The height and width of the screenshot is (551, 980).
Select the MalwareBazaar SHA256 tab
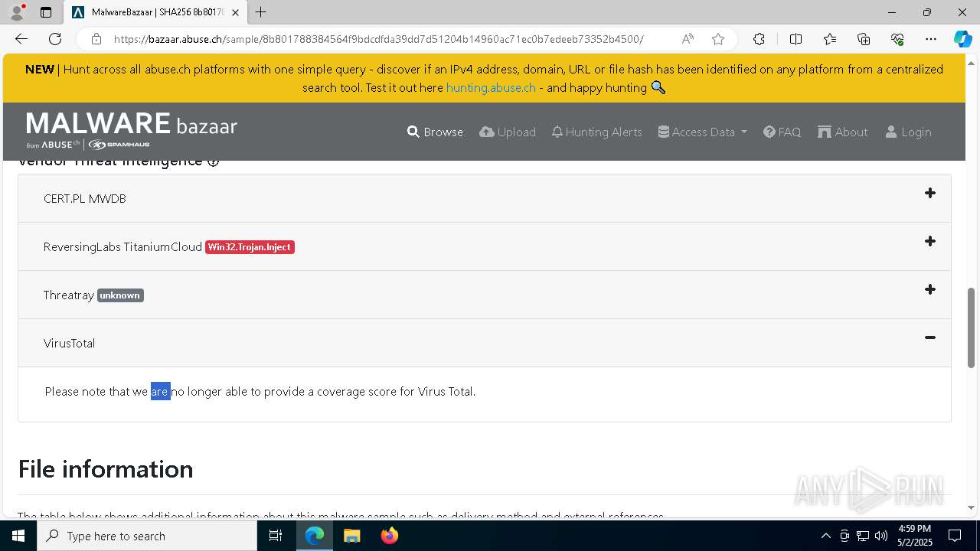[156, 12]
